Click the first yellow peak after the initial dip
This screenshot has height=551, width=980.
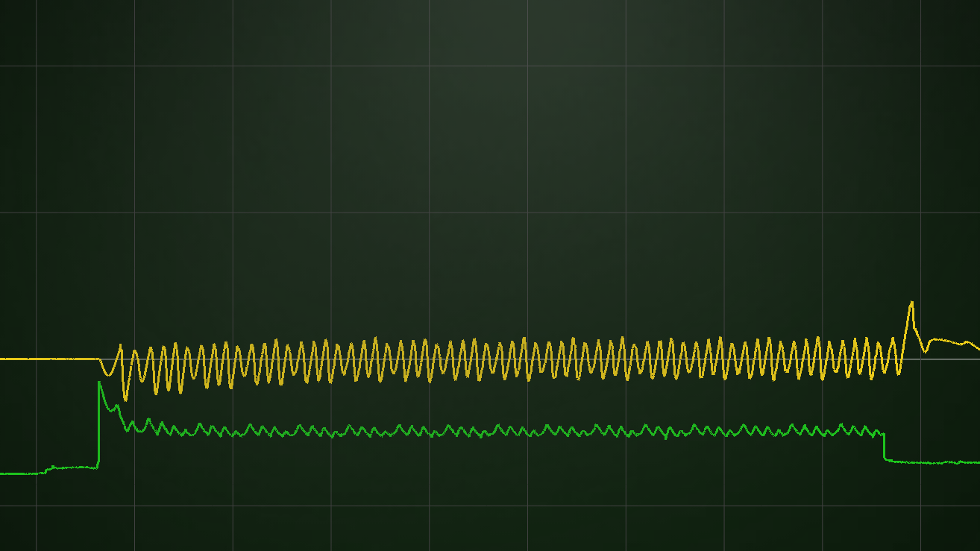coord(120,346)
